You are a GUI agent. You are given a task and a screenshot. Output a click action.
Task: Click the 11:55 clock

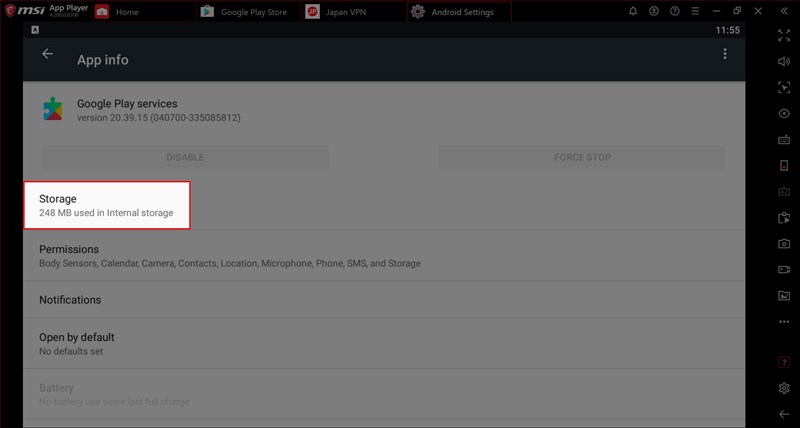coord(727,30)
